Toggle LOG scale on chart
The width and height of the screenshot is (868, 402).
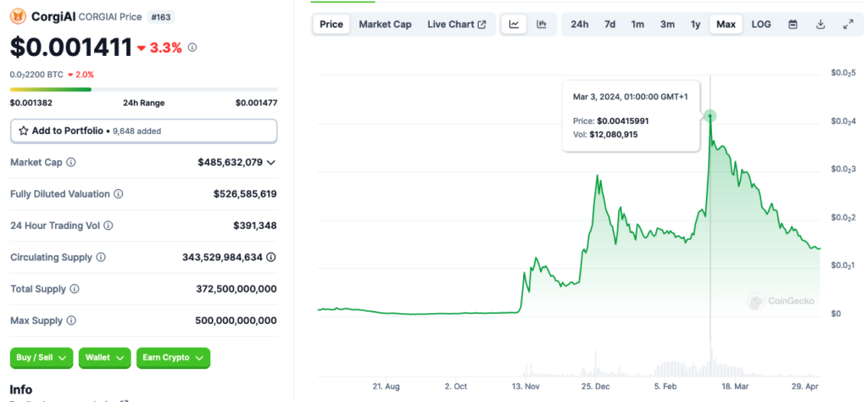click(x=761, y=25)
